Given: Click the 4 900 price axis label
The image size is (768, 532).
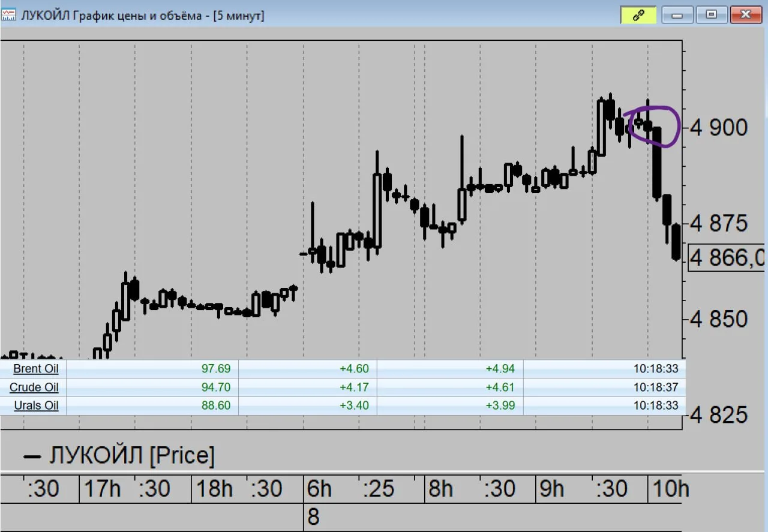Looking at the screenshot, I should pyautogui.click(x=719, y=128).
